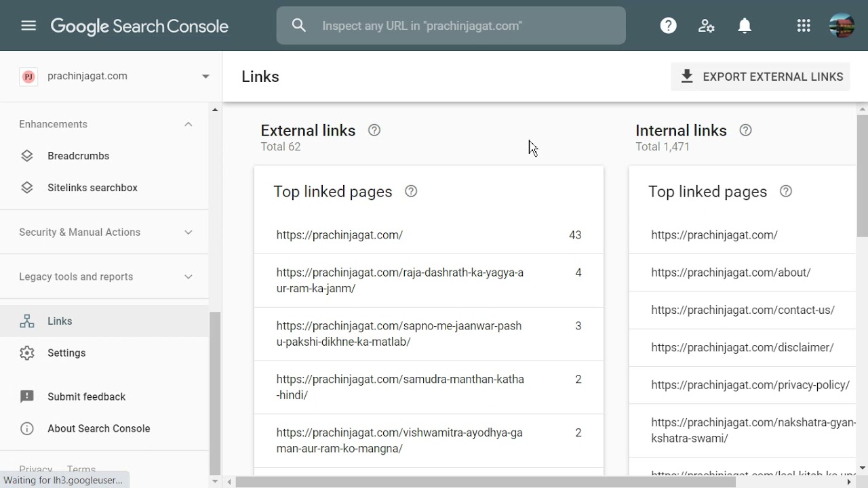
Task: Expand Security & Manual Actions section
Action: (x=189, y=232)
